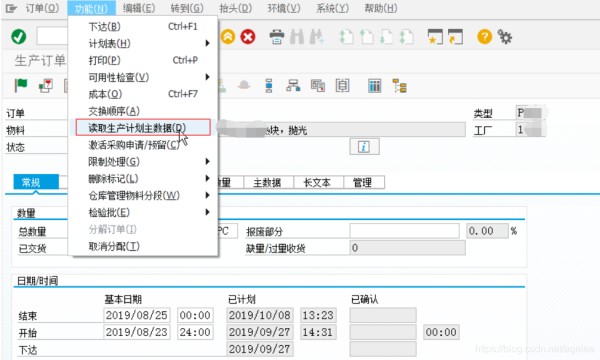Click the blue information status button
Image resolution: width=600 pixels, height=360 pixels.
point(364,147)
